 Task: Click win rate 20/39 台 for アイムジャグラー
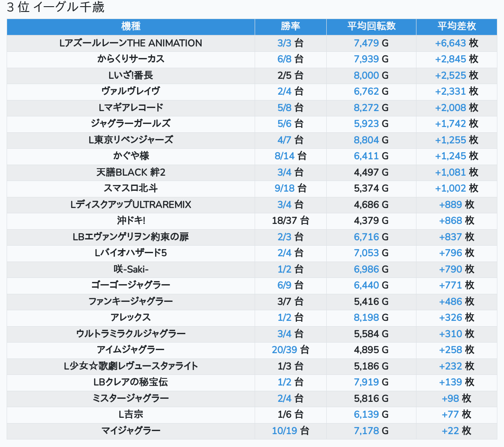(290, 350)
